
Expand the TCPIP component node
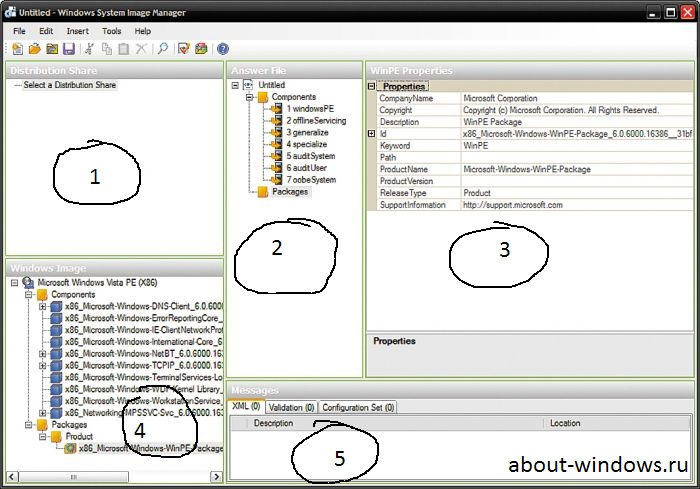click(42, 365)
